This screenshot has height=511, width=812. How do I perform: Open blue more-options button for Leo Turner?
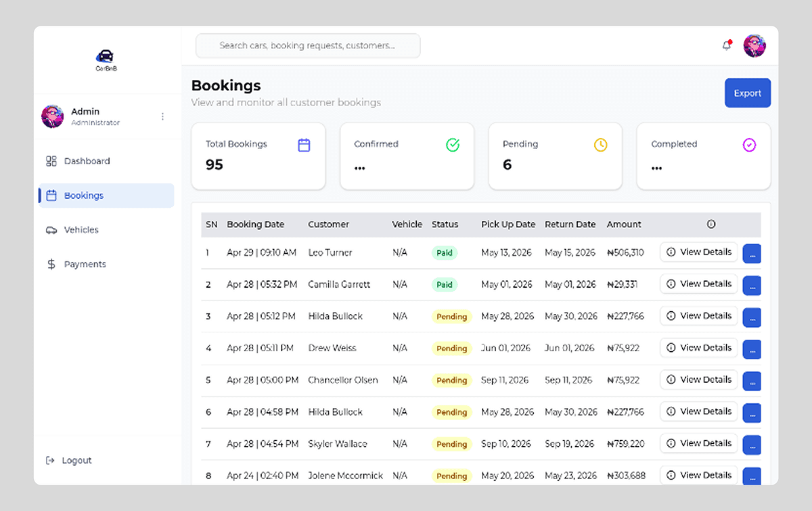tap(752, 254)
